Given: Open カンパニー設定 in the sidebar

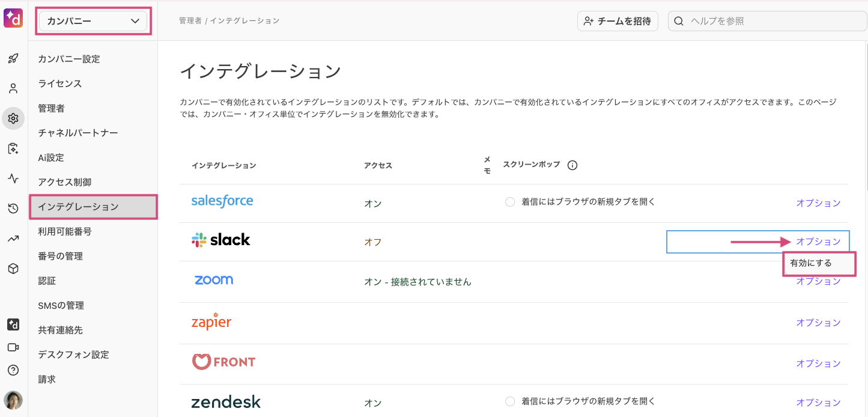Looking at the screenshot, I should click(x=69, y=59).
